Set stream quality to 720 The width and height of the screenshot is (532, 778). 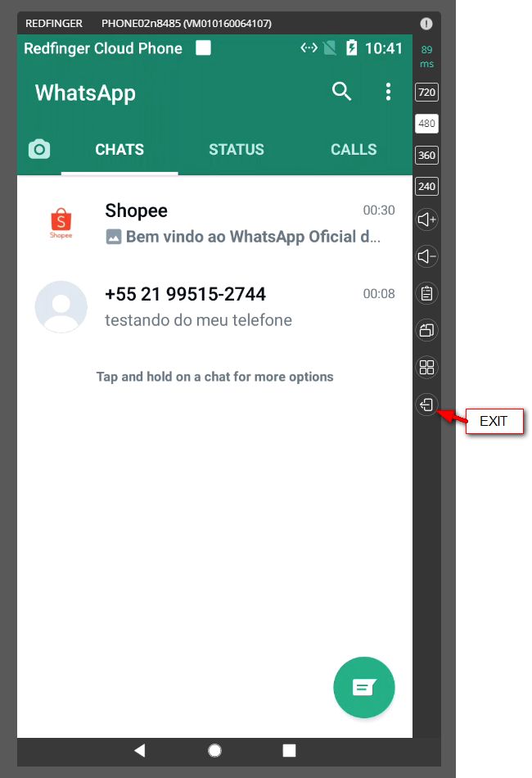[426, 93]
